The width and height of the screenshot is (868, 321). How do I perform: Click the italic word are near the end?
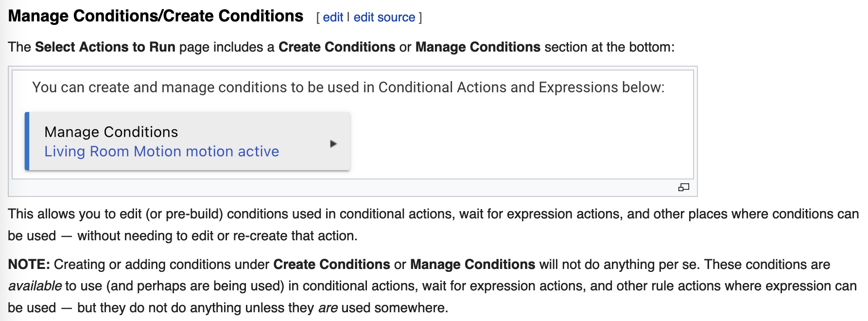pos(328,307)
